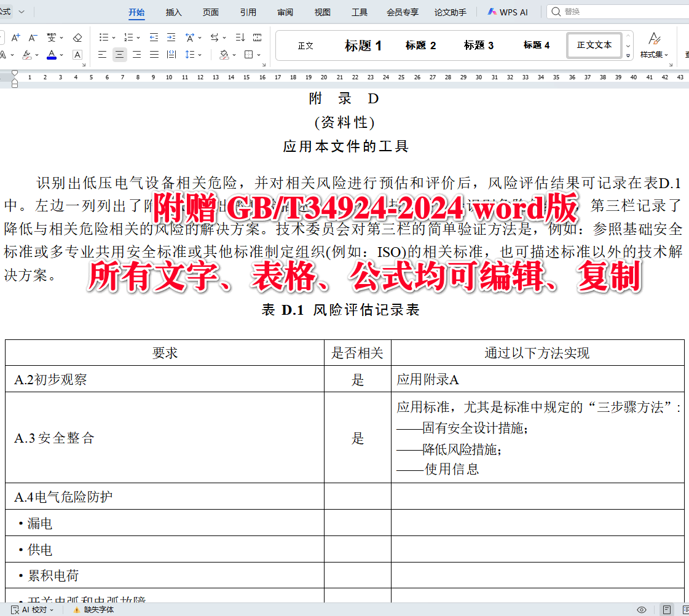Expand the styles gallery list
Screen dimensions: 689x616
point(628,56)
